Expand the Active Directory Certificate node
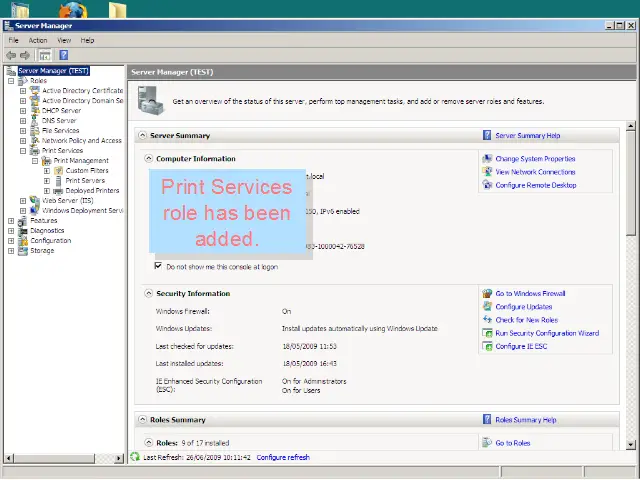The height and width of the screenshot is (480, 640). 23,91
